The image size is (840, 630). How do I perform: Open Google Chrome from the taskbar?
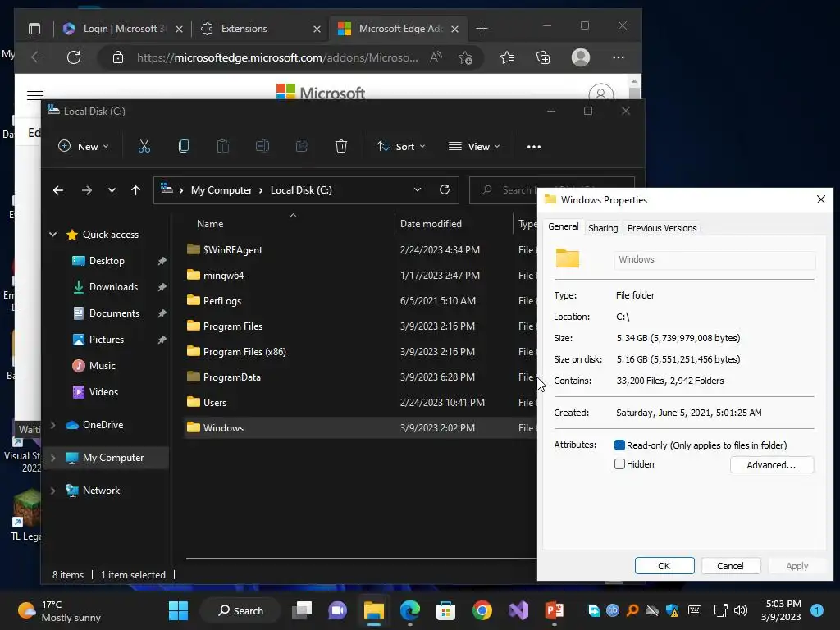pyautogui.click(x=482, y=610)
